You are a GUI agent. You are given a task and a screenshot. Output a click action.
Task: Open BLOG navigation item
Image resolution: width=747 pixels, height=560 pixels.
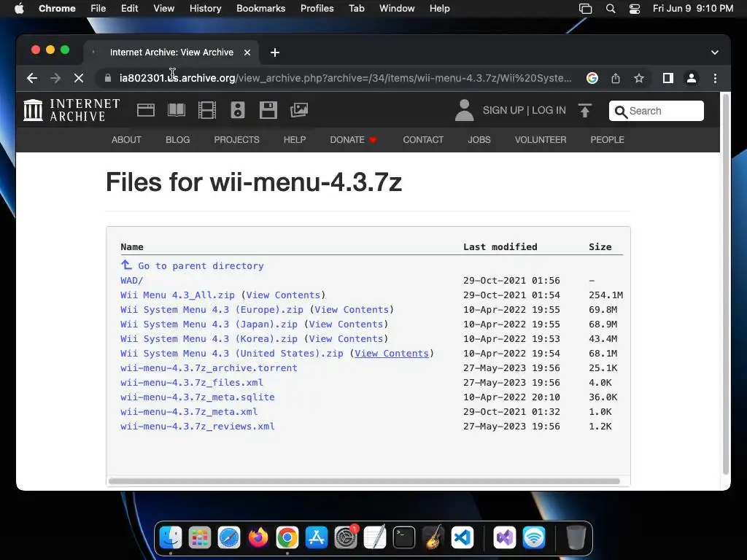[178, 139]
